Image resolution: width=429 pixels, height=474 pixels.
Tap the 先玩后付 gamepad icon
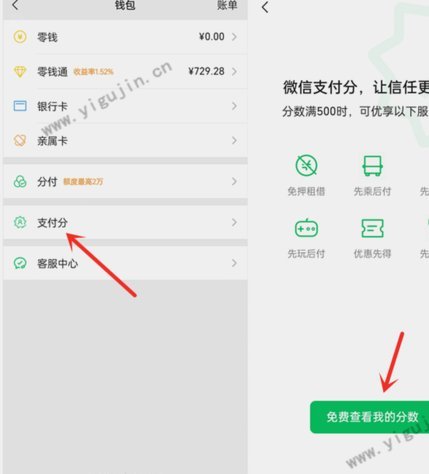(306, 228)
